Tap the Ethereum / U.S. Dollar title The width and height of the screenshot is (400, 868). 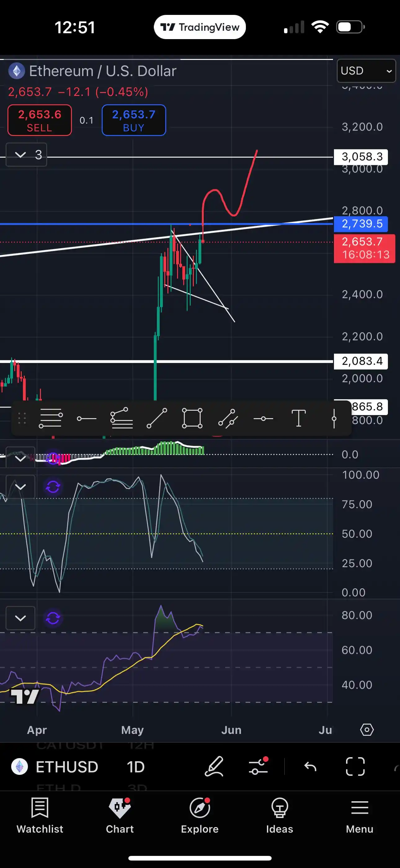point(103,71)
